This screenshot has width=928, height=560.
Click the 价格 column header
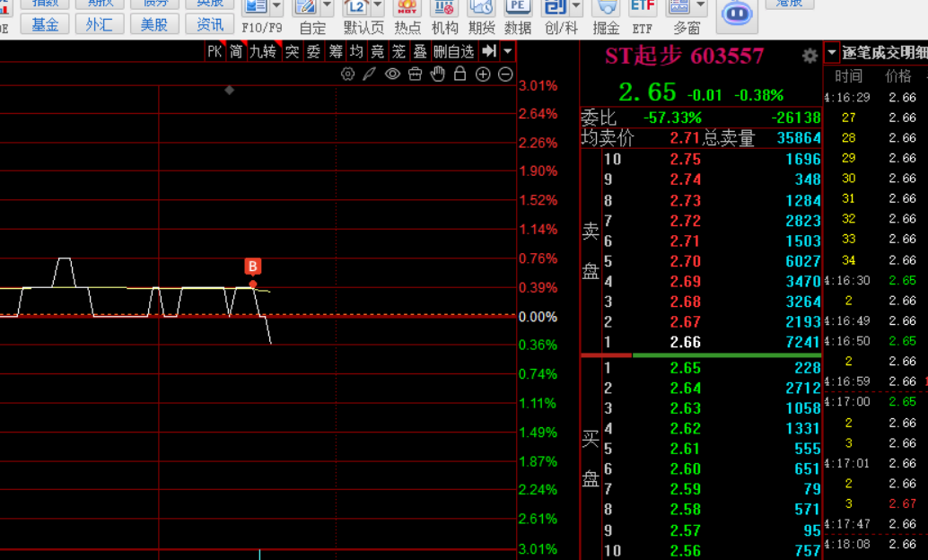[897, 75]
